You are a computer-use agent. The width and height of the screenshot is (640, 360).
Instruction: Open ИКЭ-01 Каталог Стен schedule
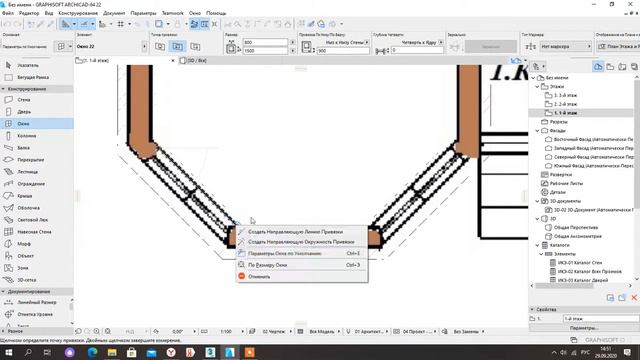(x=580, y=263)
